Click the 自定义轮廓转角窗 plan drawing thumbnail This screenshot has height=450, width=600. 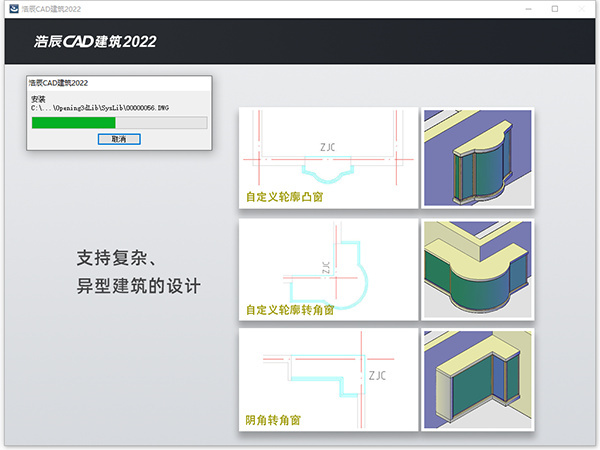[x=328, y=269]
